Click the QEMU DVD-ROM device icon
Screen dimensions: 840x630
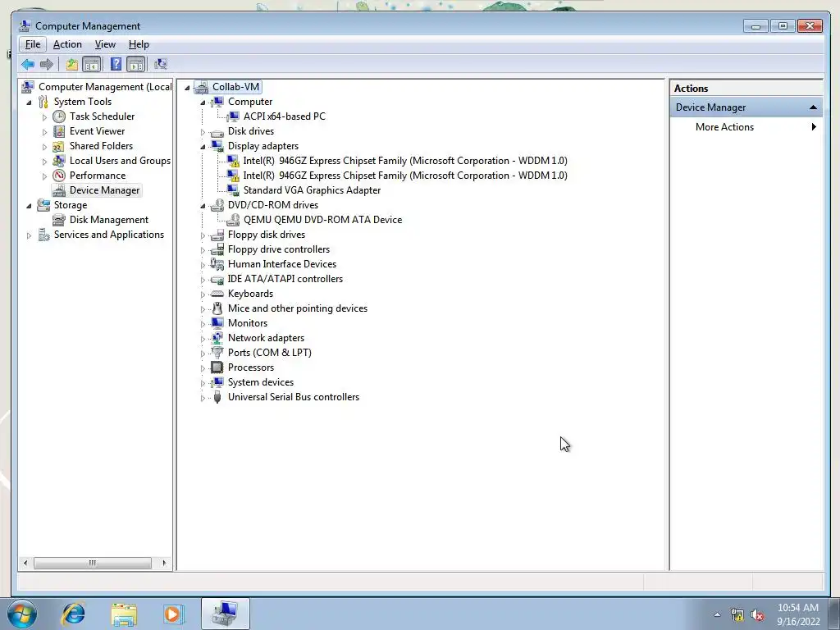pos(233,220)
